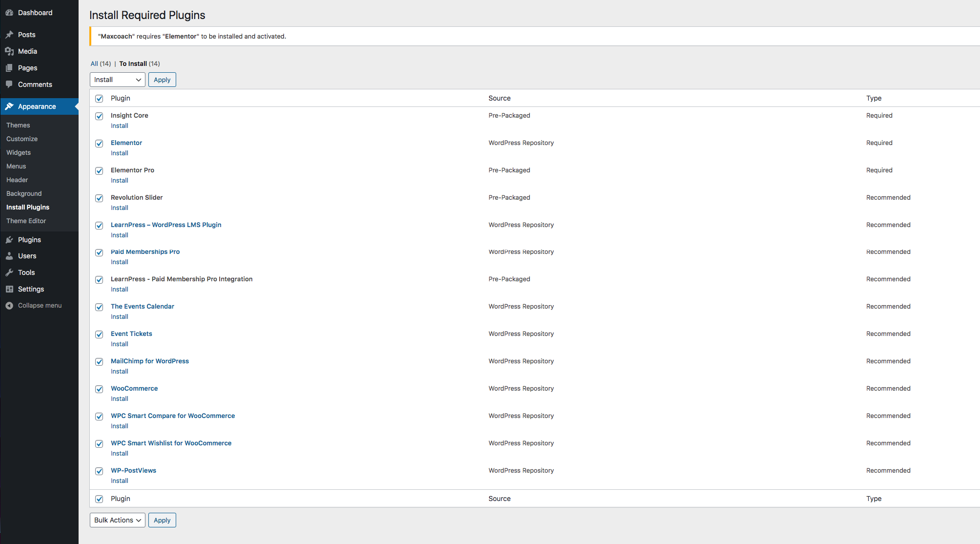Click the Plugins plug icon

click(x=9, y=240)
